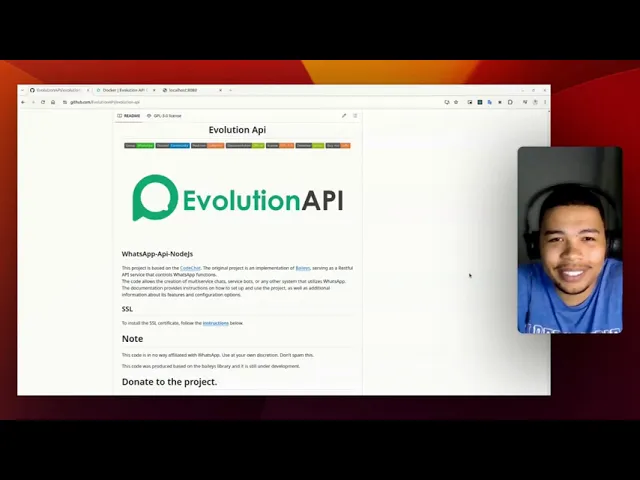
Task: Click the Note heading
Action: (132, 339)
